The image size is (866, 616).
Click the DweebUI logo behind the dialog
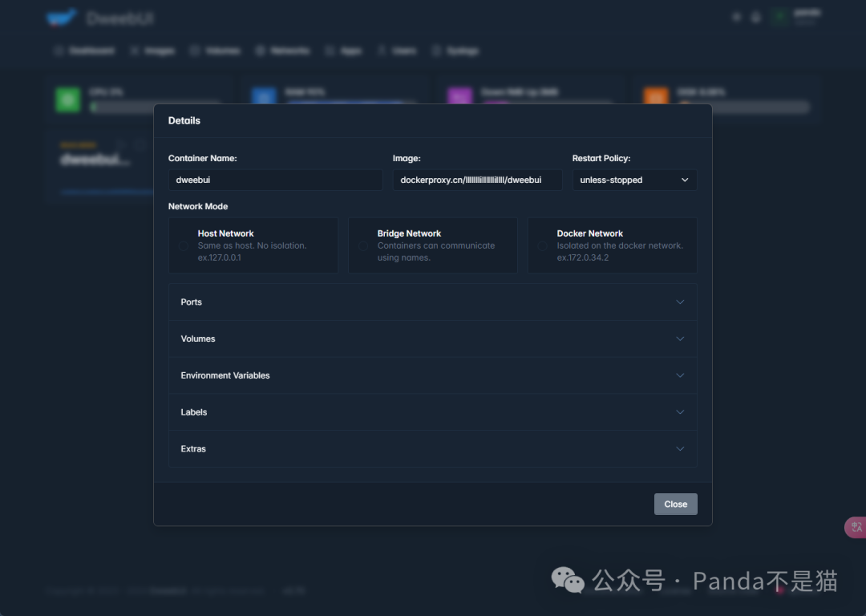tap(100, 18)
